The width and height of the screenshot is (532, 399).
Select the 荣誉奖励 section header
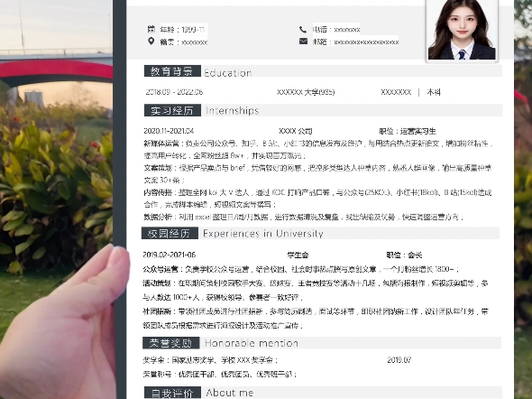point(171,343)
